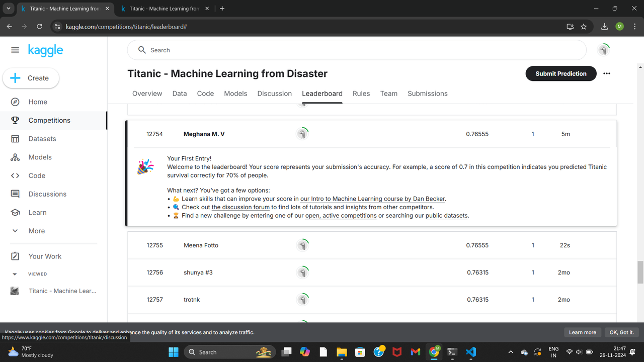Click avatar in Meghana M. V row
Image resolution: width=644 pixels, height=362 pixels.
[x=302, y=134]
